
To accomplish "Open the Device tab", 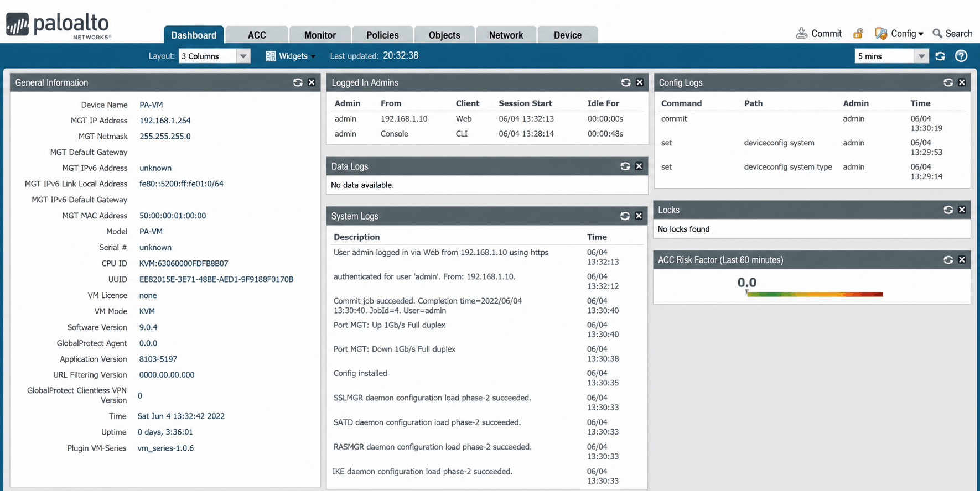I will coord(568,35).
